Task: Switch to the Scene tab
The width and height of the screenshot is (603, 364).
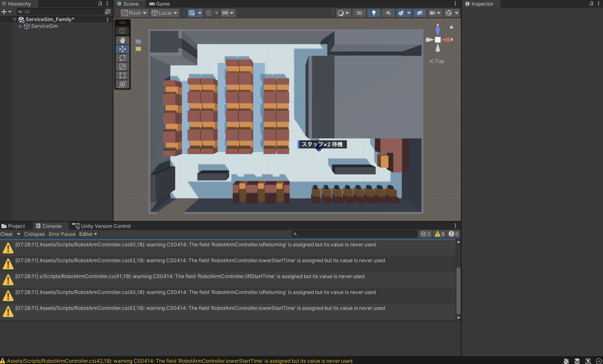Action: coord(128,4)
